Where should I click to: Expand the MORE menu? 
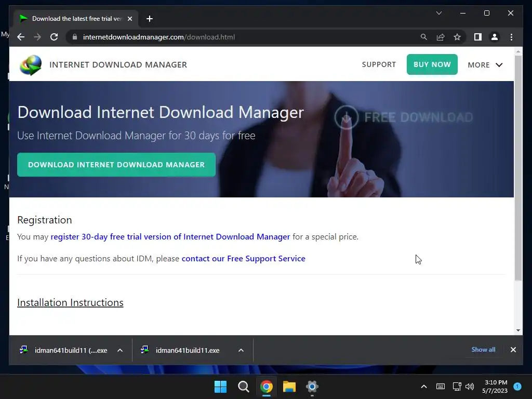[x=485, y=65]
